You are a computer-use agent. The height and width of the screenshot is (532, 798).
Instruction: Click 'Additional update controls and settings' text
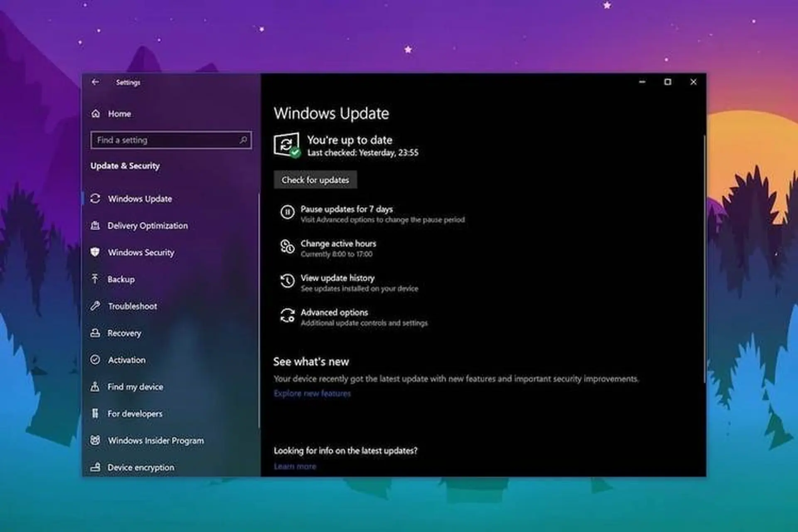(x=364, y=323)
